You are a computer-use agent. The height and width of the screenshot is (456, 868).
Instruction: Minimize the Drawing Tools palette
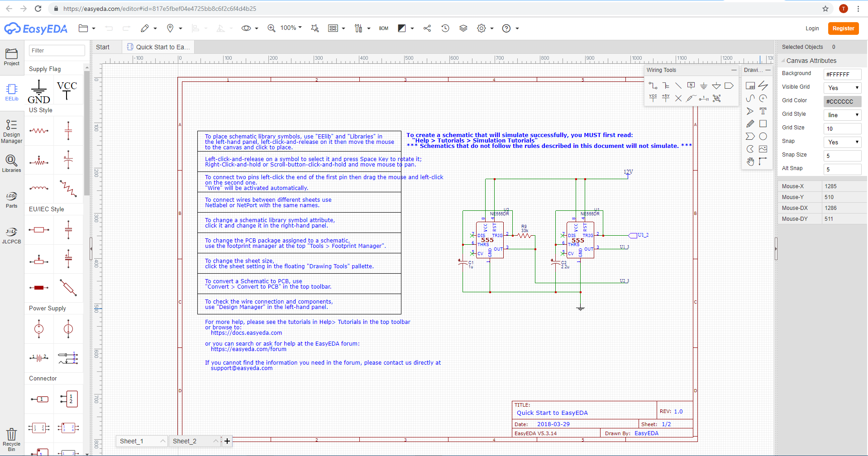coord(768,70)
